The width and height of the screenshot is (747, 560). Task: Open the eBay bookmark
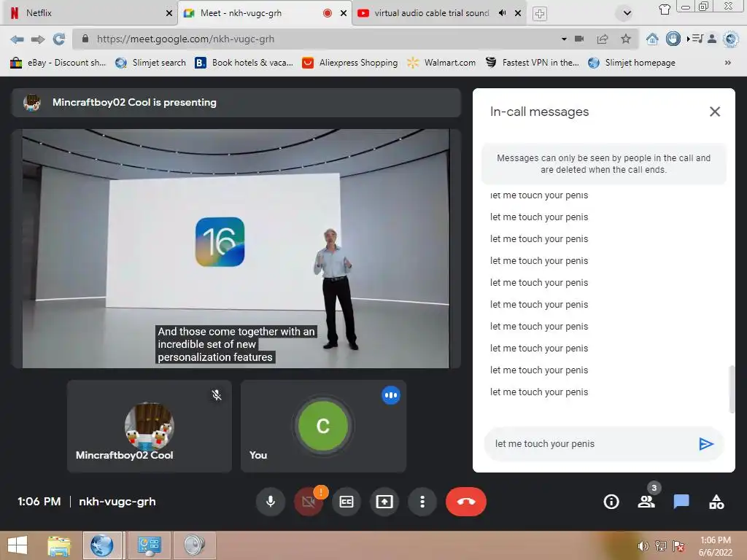coord(58,63)
